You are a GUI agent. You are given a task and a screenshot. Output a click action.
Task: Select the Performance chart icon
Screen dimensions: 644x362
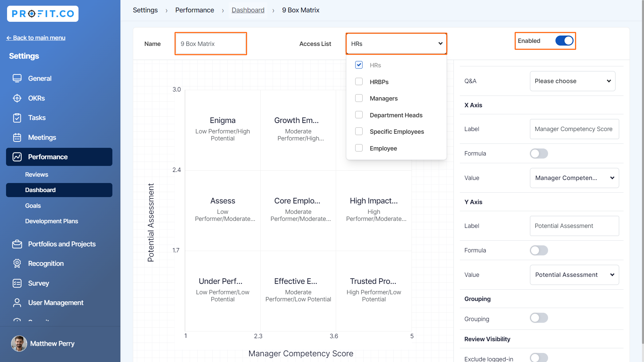[x=17, y=157]
